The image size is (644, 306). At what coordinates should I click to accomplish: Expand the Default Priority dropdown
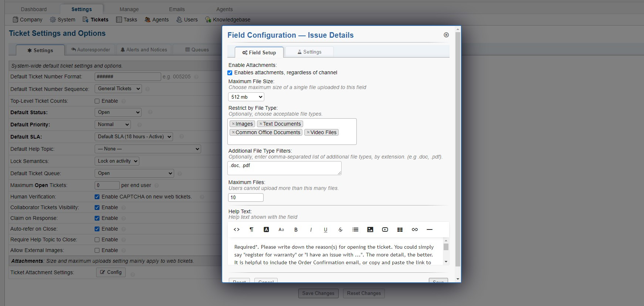[113, 125]
